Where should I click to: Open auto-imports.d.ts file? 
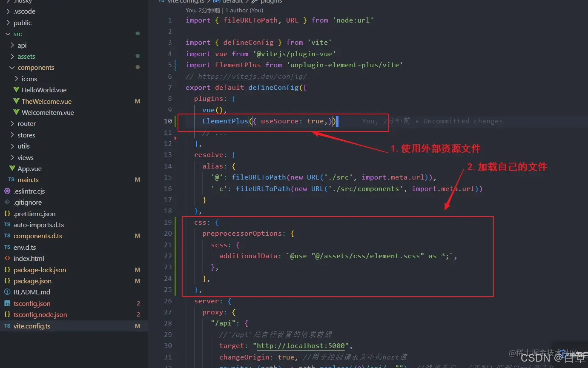39,225
